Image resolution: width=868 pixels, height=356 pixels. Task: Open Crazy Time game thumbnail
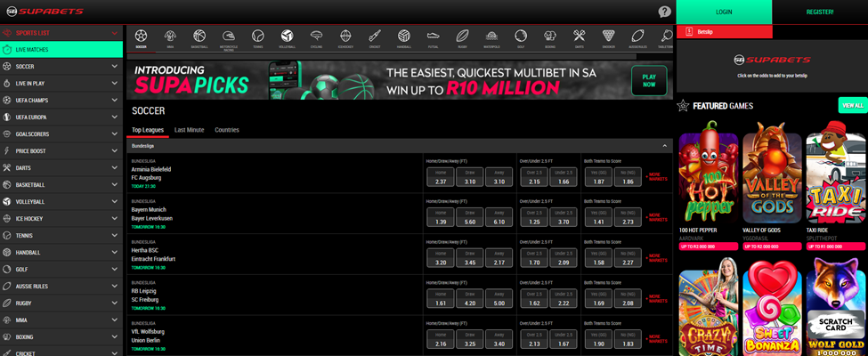click(x=709, y=307)
